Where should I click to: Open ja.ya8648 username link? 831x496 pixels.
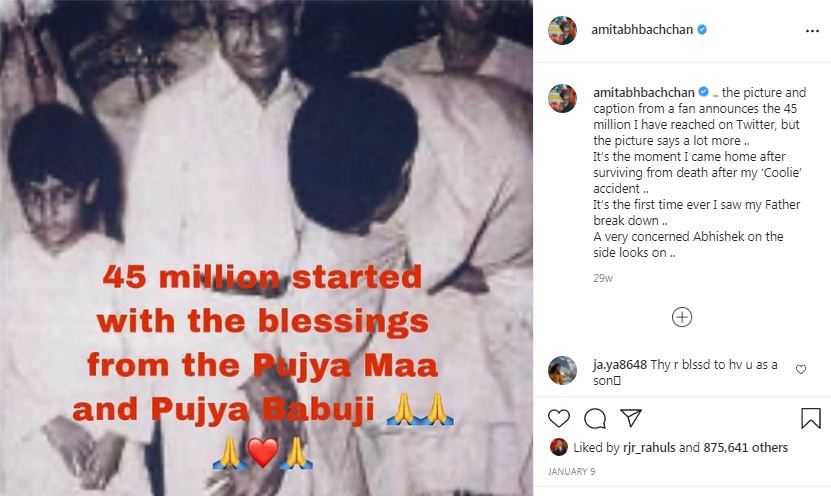coord(620,365)
